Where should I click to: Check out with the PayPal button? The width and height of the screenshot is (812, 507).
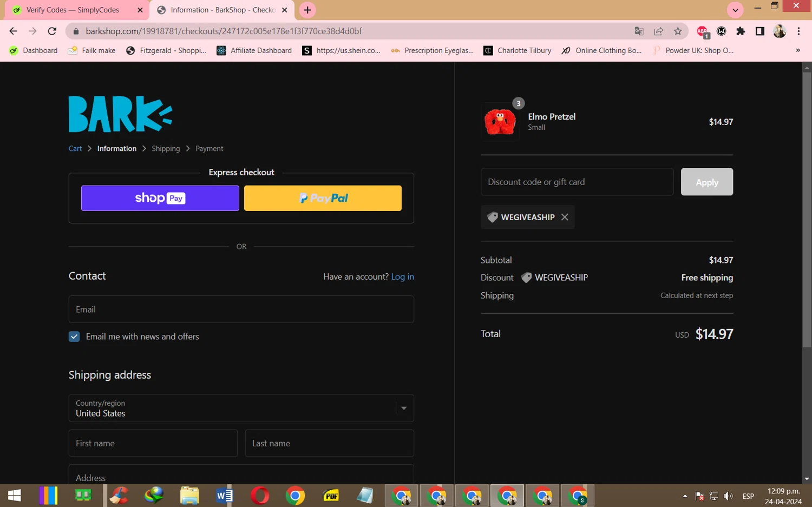pos(323,198)
